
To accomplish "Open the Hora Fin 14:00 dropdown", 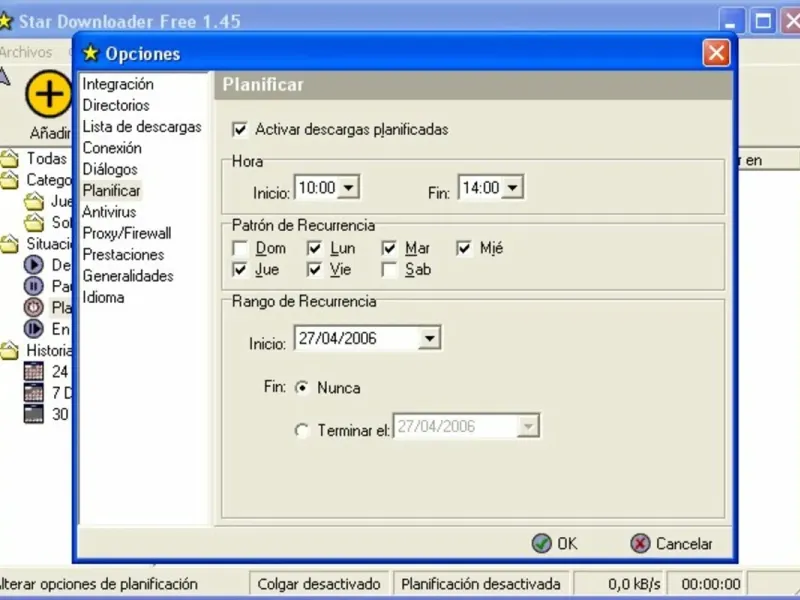I will (x=513, y=187).
